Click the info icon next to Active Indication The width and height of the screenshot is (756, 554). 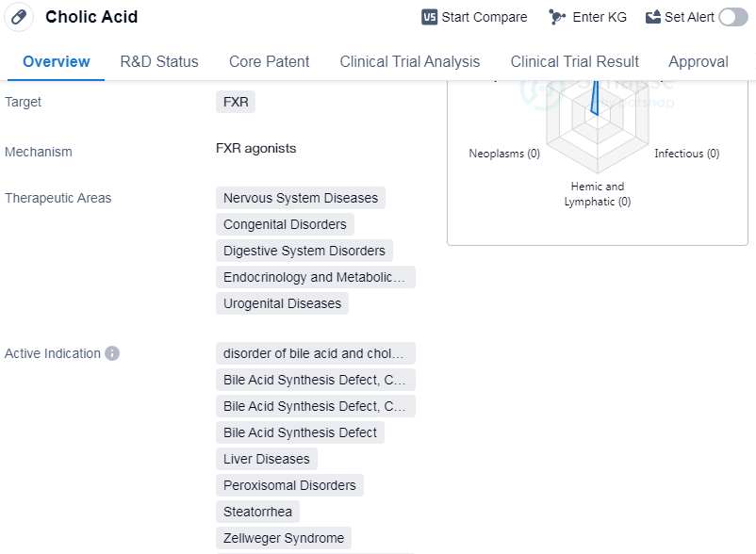pyautogui.click(x=112, y=353)
